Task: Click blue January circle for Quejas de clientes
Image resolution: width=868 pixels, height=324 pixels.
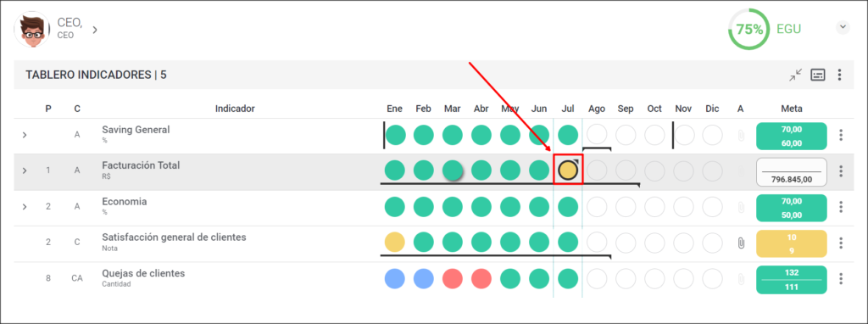Action: (x=395, y=278)
